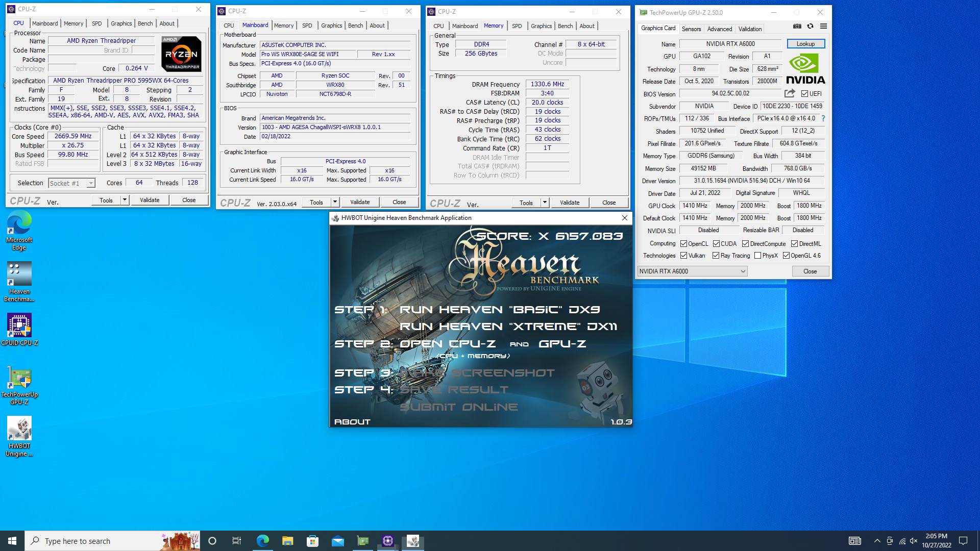Open Mail app from the taskbar
Image resolution: width=980 pixels, height=551 pixels.
click(337, 541)
